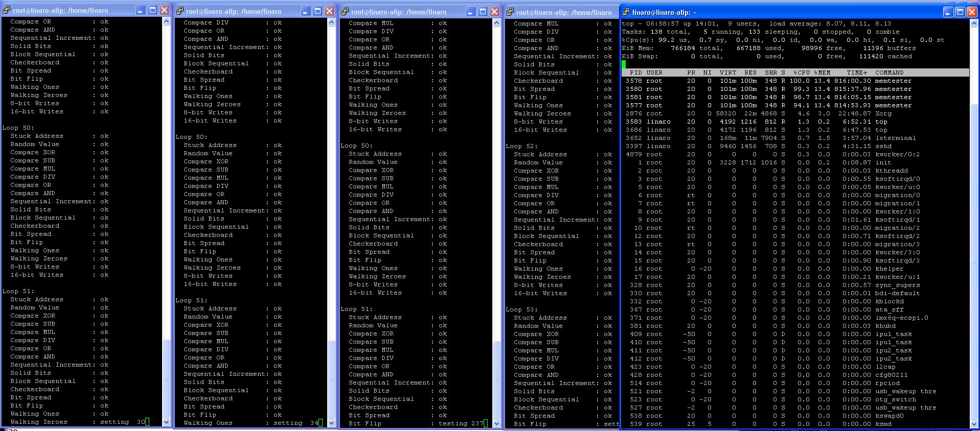Image resolution: width=980 pixels, height=431 pixels.
Task: Select the kthreadd process row
Action: point(795,171)
